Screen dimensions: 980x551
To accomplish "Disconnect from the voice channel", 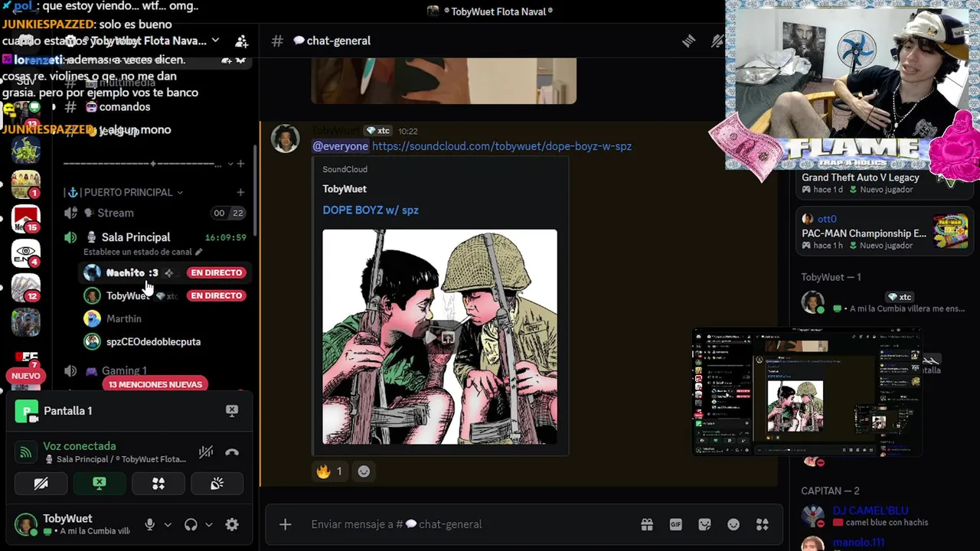I will click(x=232, y=452).
